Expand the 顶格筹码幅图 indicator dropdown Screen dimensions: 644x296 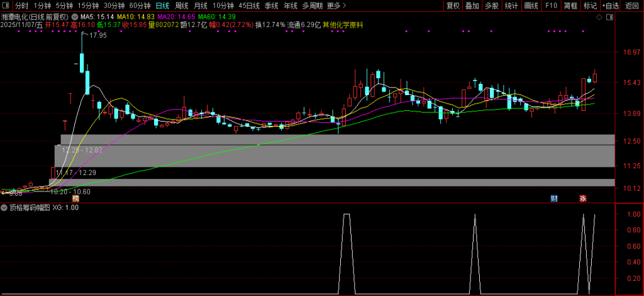point(4,207)
